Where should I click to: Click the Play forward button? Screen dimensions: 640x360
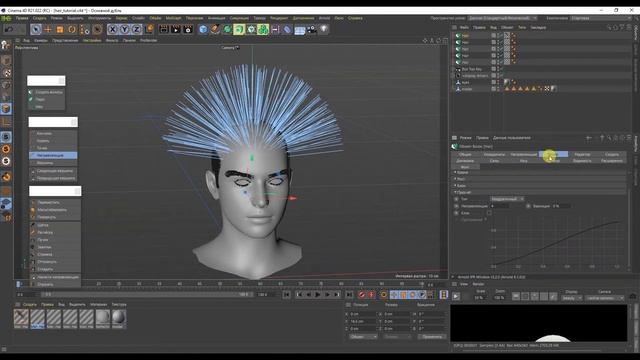point(318,294)
